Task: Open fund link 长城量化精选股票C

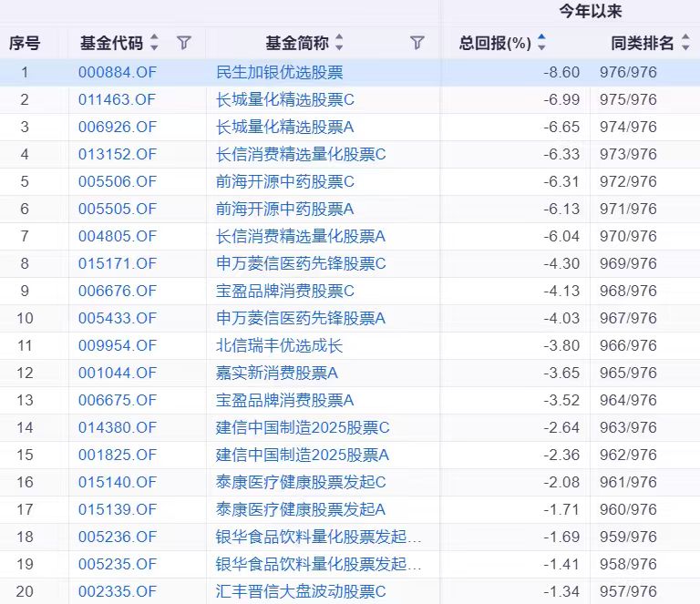Action: (x=284, y=99)
